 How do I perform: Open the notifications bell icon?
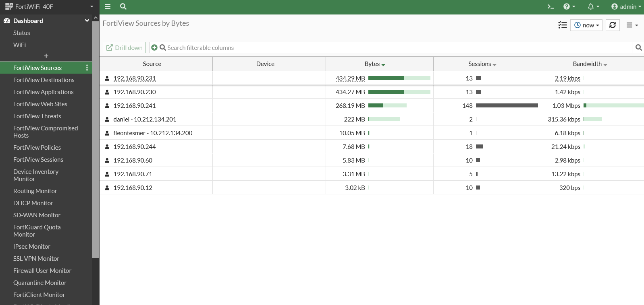pos(593,6)
